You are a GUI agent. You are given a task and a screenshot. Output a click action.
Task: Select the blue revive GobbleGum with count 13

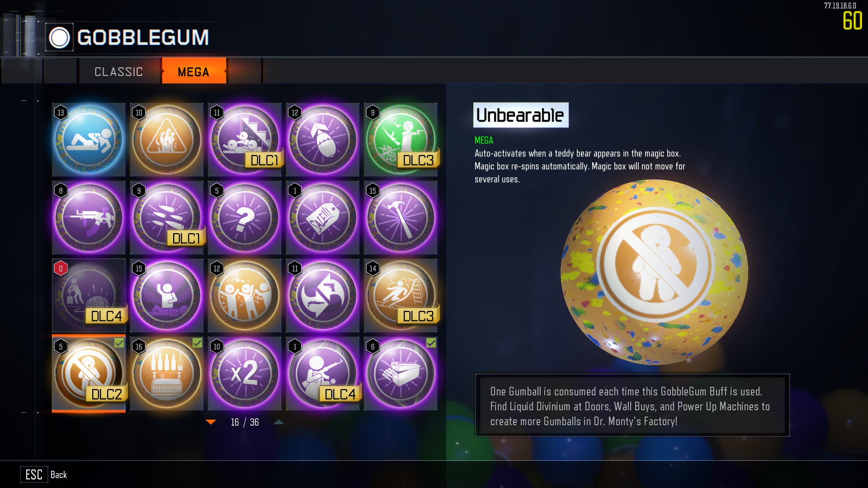[x=89, y=140]
